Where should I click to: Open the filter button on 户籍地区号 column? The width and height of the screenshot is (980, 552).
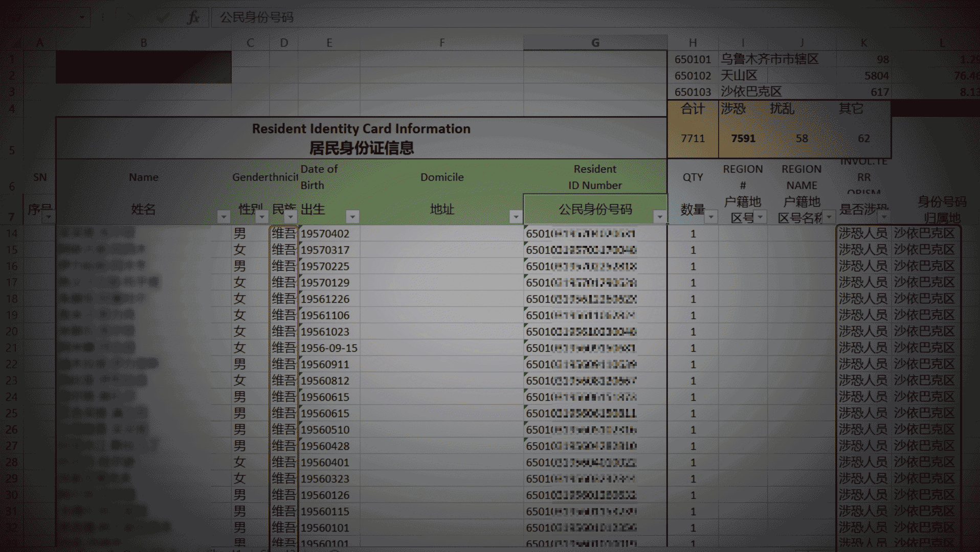760,218
